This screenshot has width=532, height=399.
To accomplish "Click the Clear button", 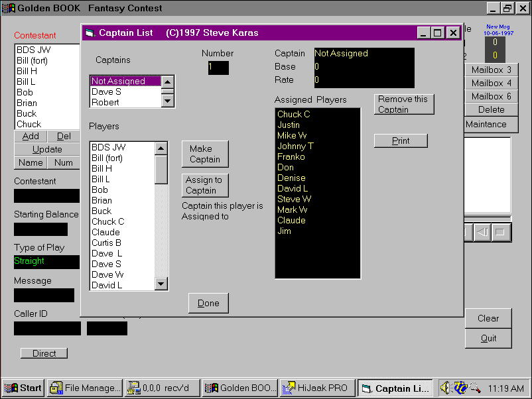I will [x=488, y=318].
